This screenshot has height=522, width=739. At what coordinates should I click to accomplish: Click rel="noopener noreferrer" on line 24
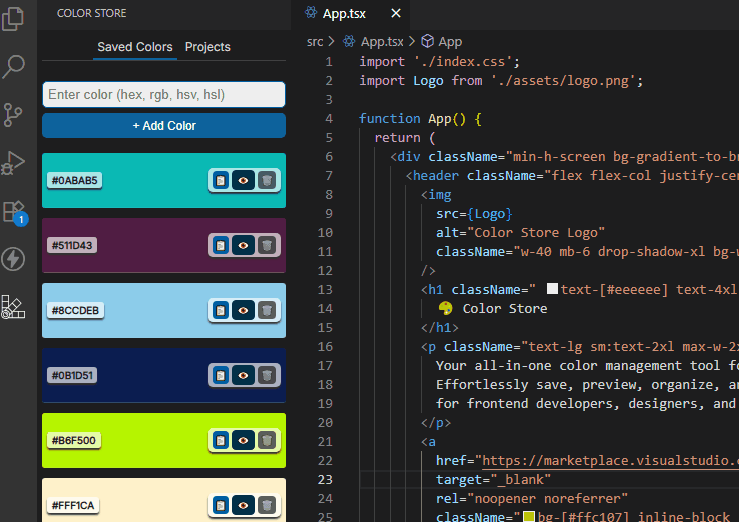tap(532, 498)
